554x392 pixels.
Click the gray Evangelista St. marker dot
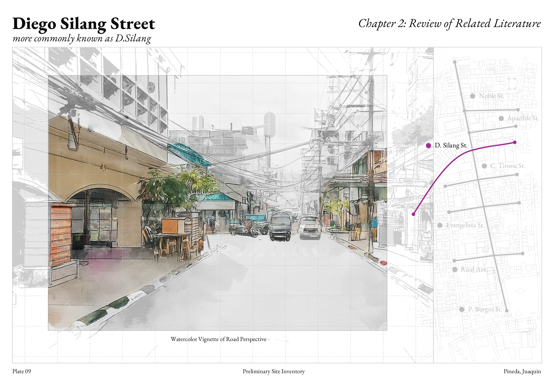click(440, 225)
